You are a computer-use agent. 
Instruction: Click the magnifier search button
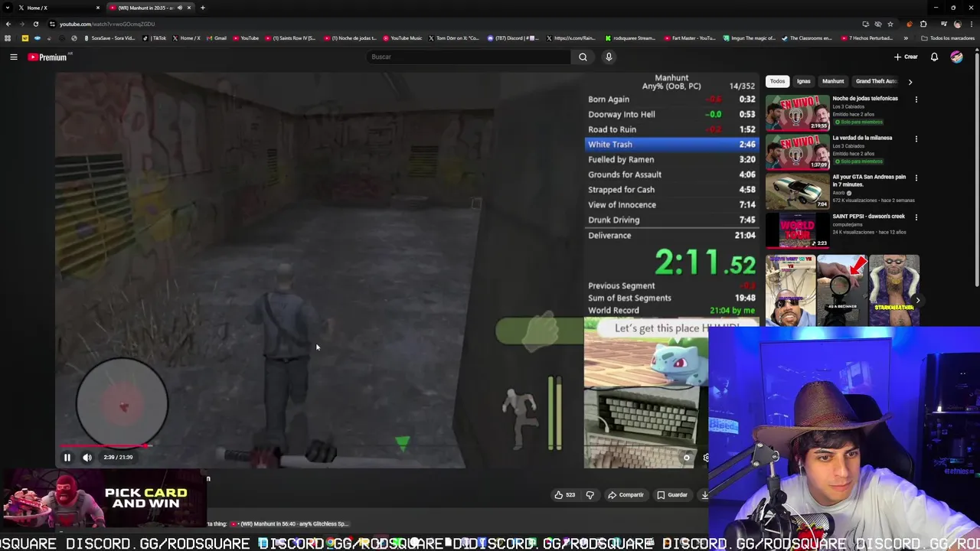(x=583, y=57)
